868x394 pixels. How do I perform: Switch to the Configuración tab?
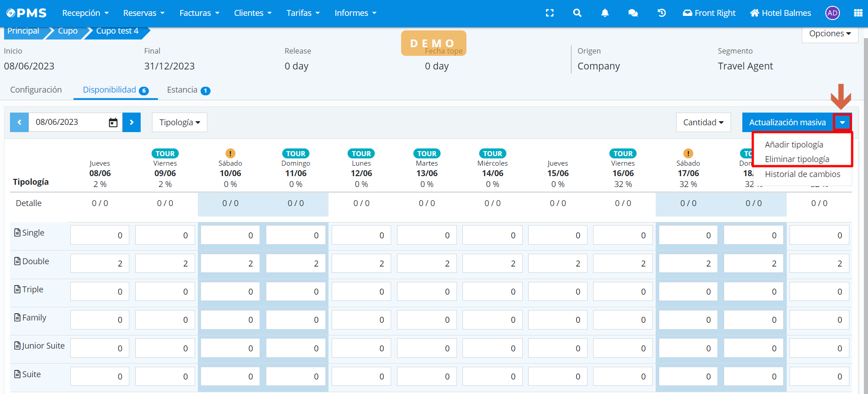36,90
